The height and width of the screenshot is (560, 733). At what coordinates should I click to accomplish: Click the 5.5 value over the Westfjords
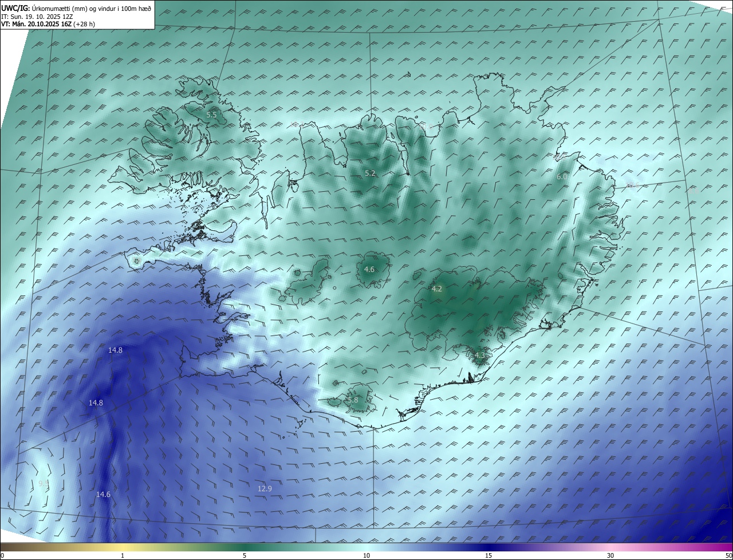coord(211,115)
